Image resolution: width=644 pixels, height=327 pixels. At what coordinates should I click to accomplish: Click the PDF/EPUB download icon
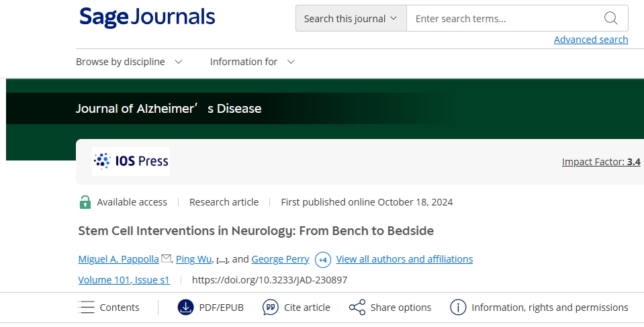[185, 308]
